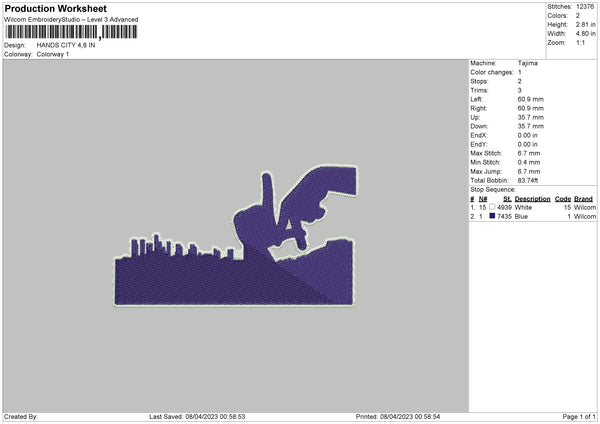The width and height of the screenshot is (600, 424).
Task: Click the 'Brand' column header
Action: pos(584,199)
